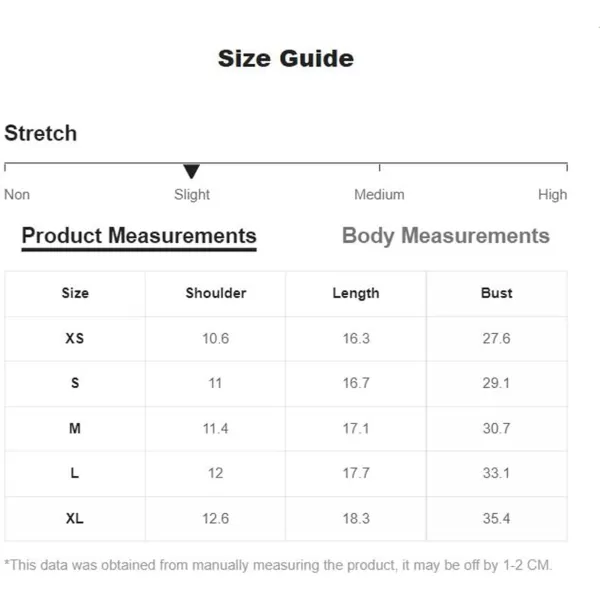Viewport: 600px width, 600px height.
Task: Click the High stretch label
Action: point(552,195)
